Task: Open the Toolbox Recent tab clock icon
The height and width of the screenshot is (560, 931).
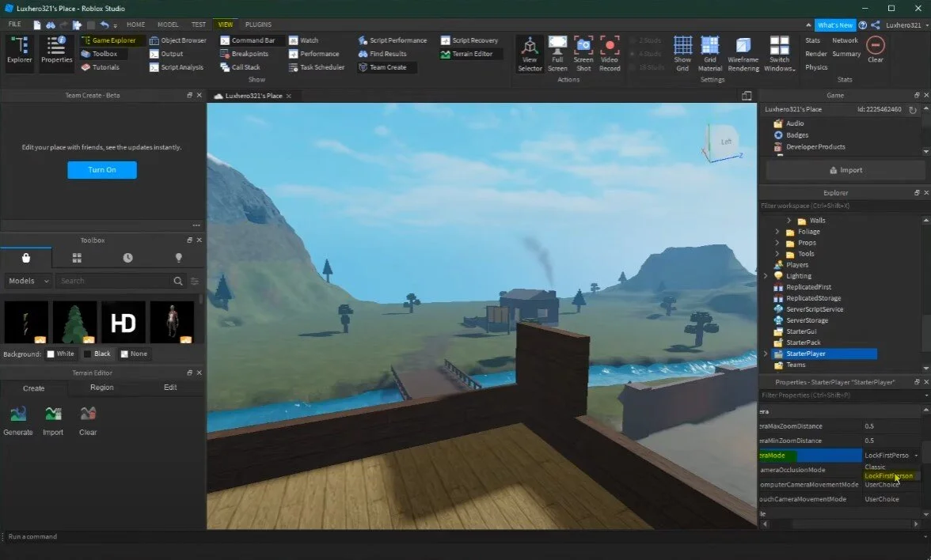Action: coord(127,258)
